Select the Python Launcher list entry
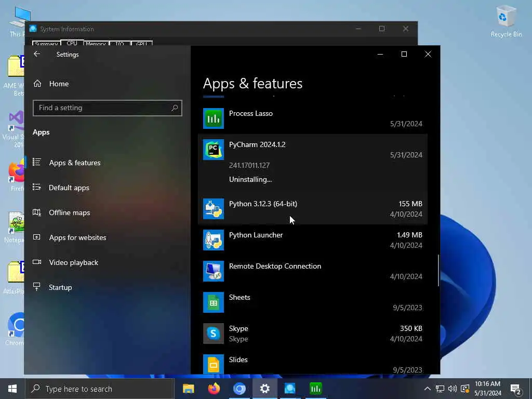 (312, 240)
